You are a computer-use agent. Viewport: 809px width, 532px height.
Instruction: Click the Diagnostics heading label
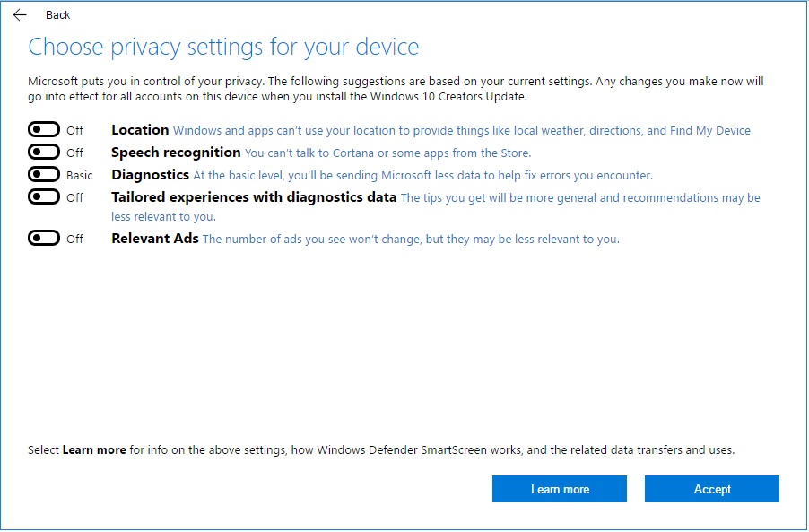149,174
